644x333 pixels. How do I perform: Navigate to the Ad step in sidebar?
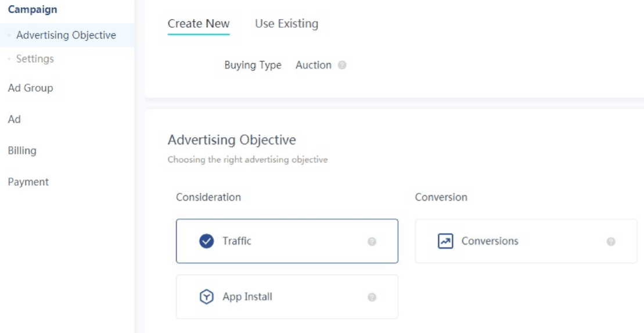[x=15, y=119]
